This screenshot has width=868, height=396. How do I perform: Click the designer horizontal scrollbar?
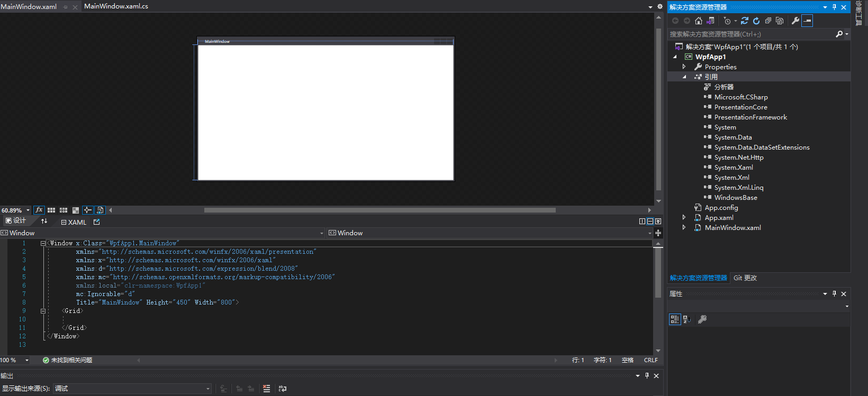(x=379, y=210)
